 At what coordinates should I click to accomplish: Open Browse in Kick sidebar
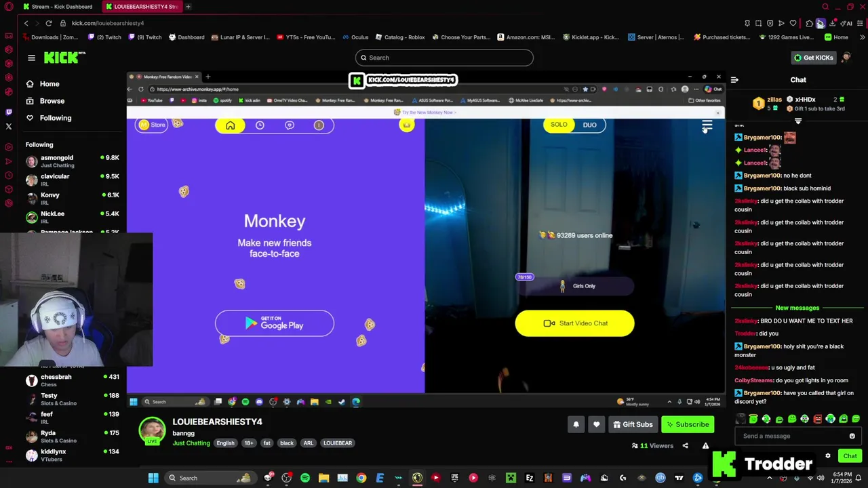tap(52, 101)
